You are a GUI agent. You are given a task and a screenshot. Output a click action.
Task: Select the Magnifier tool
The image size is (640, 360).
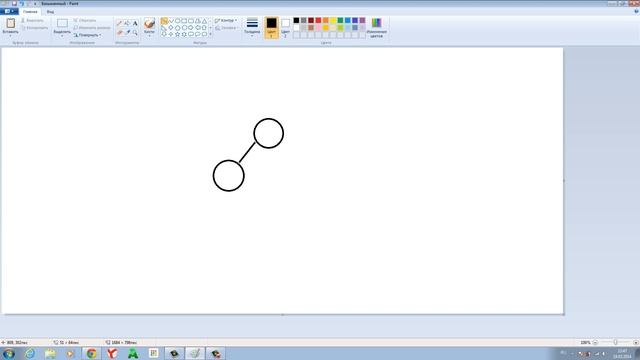pos(135,32)
